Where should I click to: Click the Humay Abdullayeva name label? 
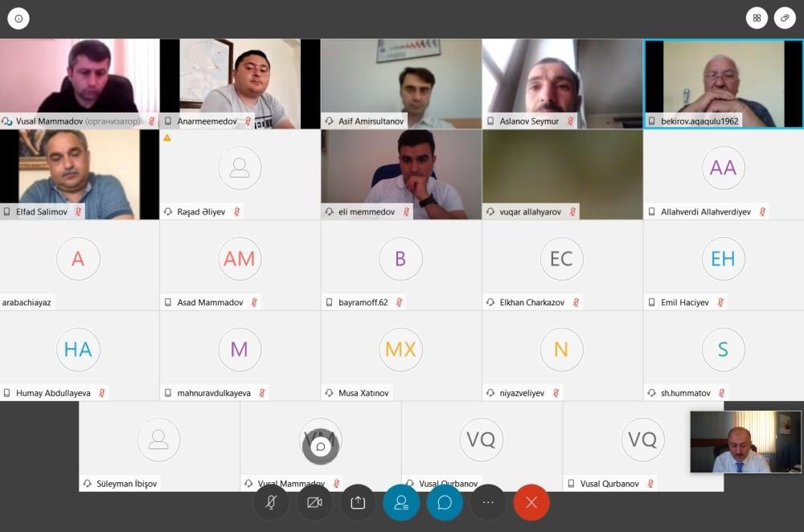tap(53, 393)
